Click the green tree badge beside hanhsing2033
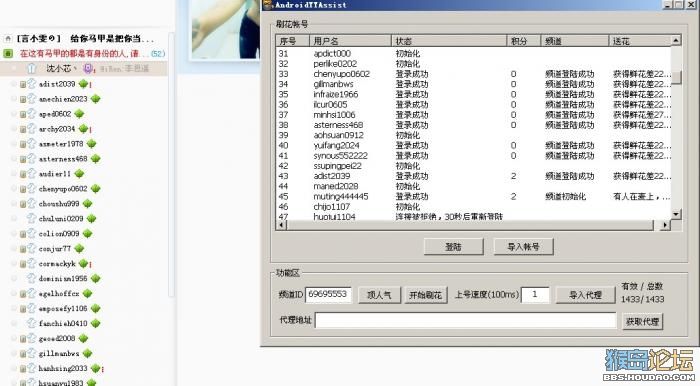Viewport: 700px width, 386px height. (x=96, y=369)
